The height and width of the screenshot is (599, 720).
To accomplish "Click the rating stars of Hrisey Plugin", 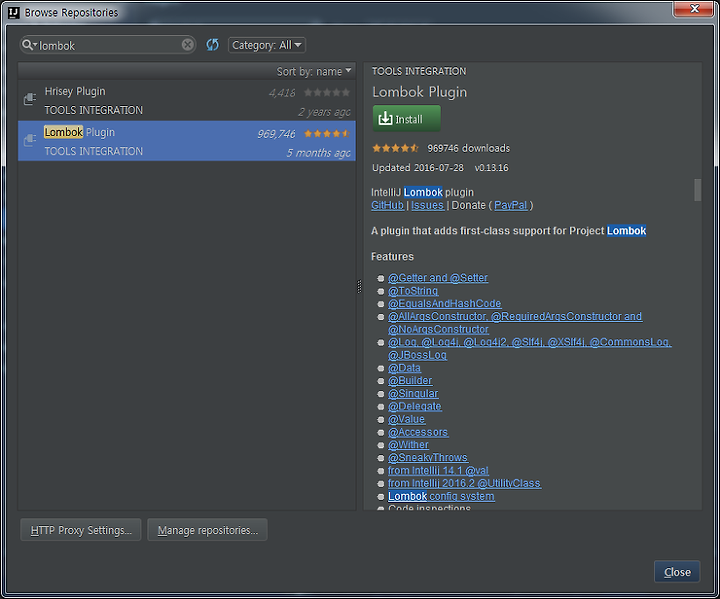I will click(327, 93).
